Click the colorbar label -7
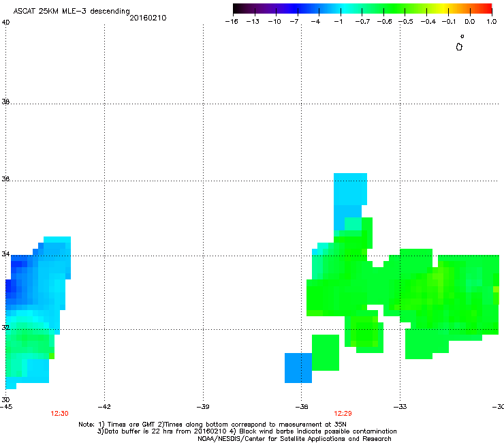The image size is (504, 443). [x=294, y=22]
